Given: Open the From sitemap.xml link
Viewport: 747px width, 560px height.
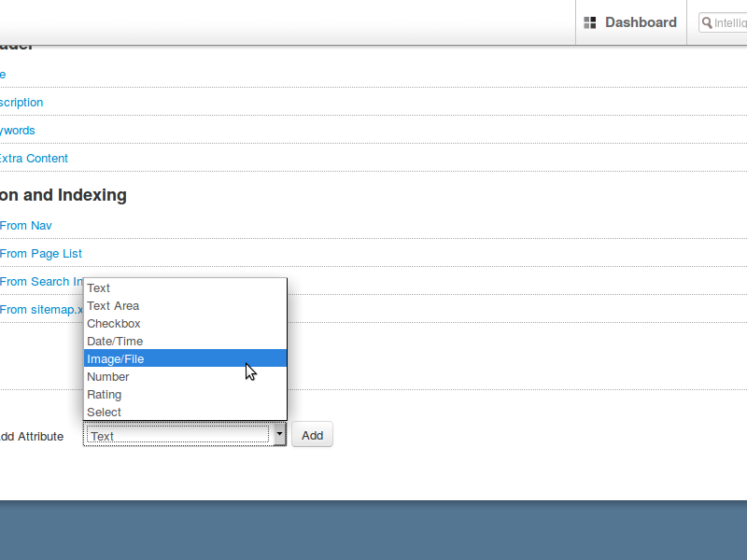Looking at the screenshot, I should 41,310.
